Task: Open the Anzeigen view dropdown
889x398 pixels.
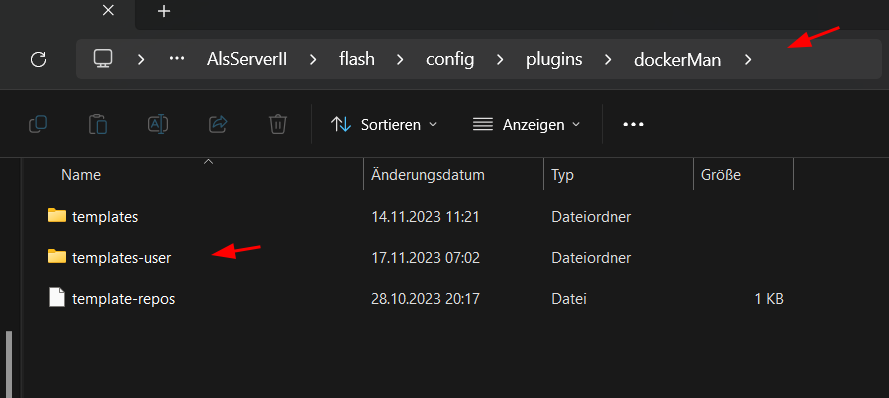Action: (x=526, y=125)
